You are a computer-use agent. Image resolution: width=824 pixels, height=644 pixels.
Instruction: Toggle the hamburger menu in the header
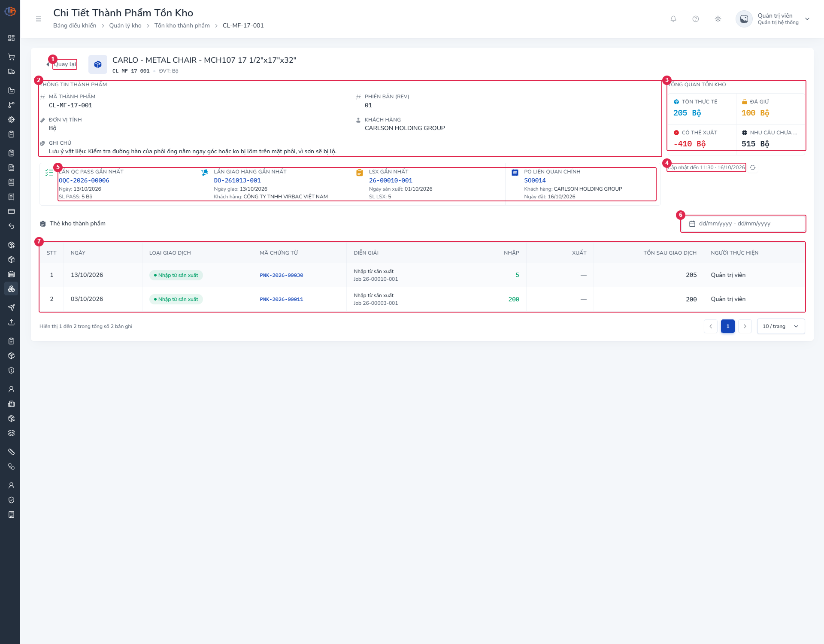pos(39,19)
